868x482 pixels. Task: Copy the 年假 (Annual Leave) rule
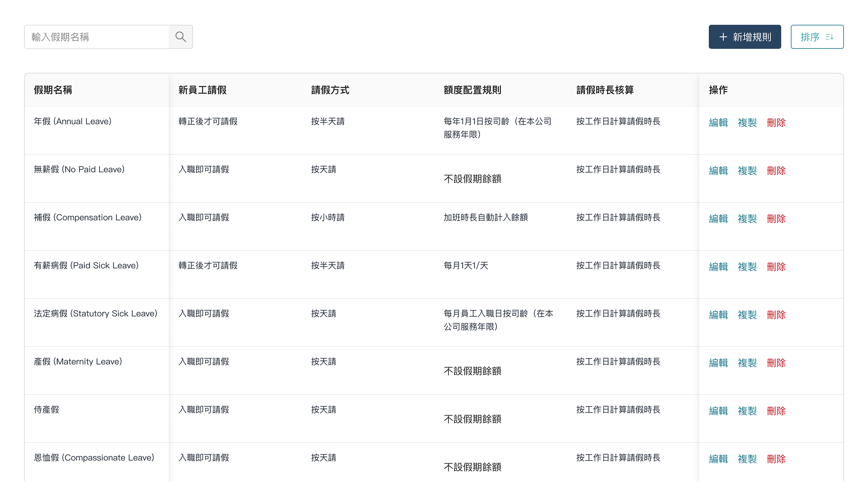[747, 122]
